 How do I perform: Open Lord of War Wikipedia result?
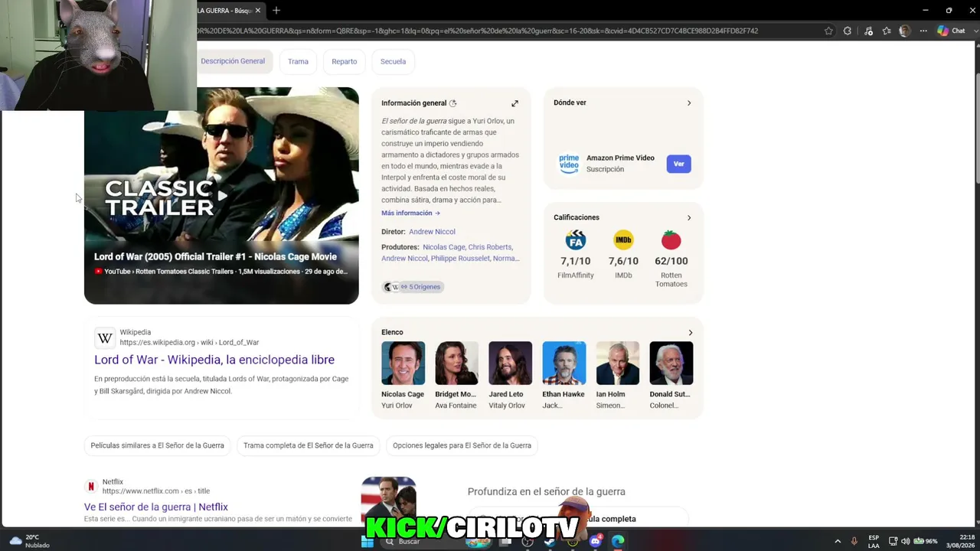coord(214,360)
